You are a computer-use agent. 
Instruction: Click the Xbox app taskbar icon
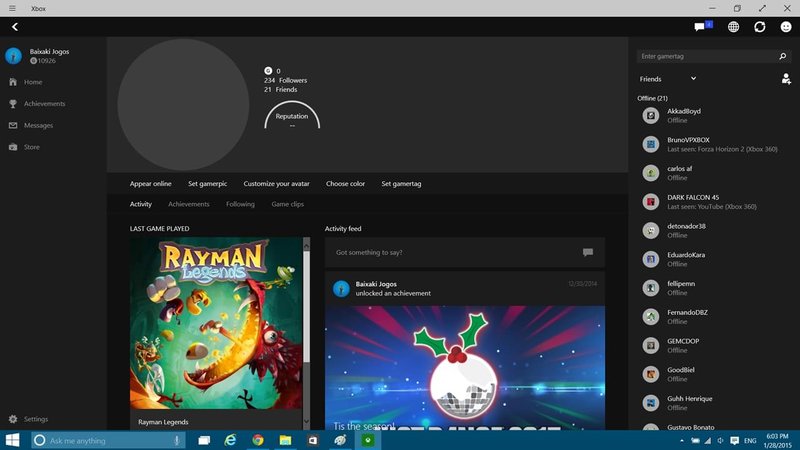(368, 440)
